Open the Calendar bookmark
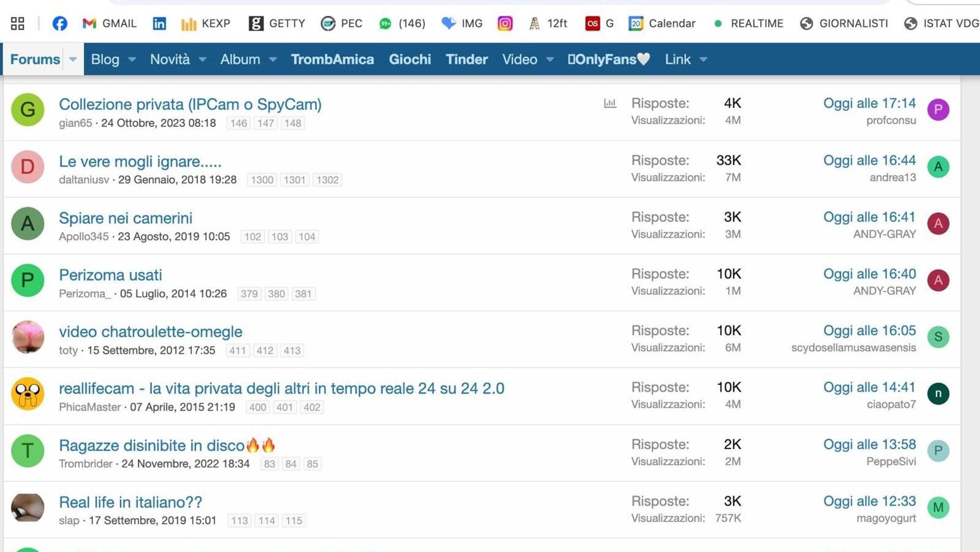The height and width of the screenshot is (552, 980). [662, 23]
